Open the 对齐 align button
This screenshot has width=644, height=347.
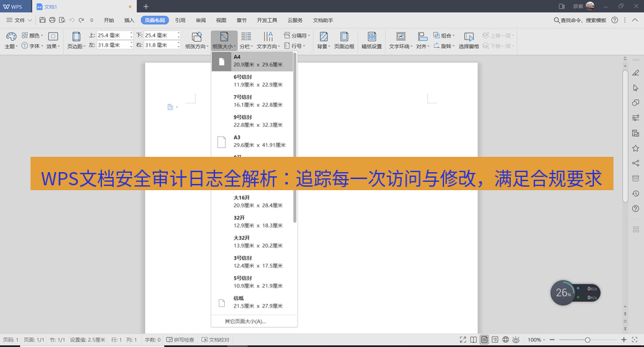[x=423, y=40]
